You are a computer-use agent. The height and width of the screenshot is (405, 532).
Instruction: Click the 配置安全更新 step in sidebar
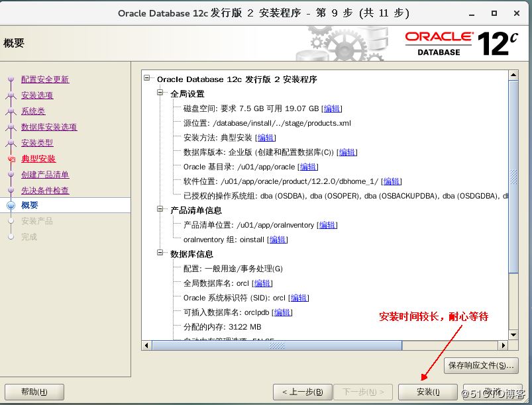45,79
